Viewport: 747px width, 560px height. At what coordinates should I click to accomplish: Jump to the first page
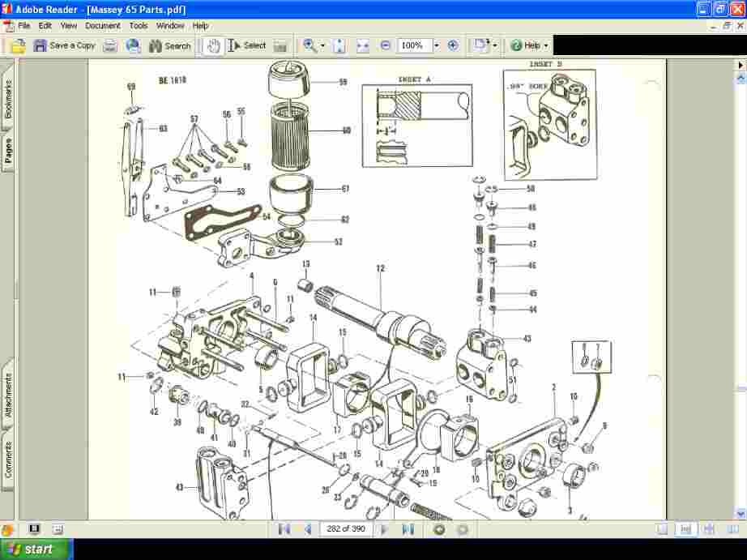point(284,529)
